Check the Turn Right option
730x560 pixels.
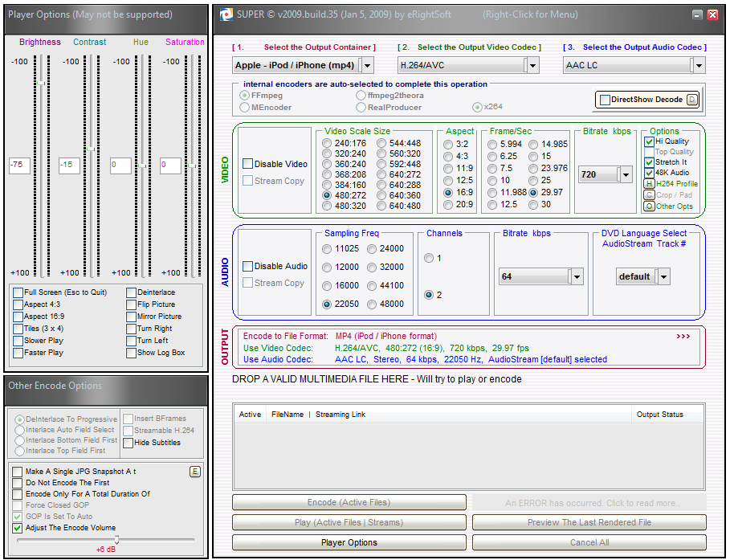click(131, 329)
